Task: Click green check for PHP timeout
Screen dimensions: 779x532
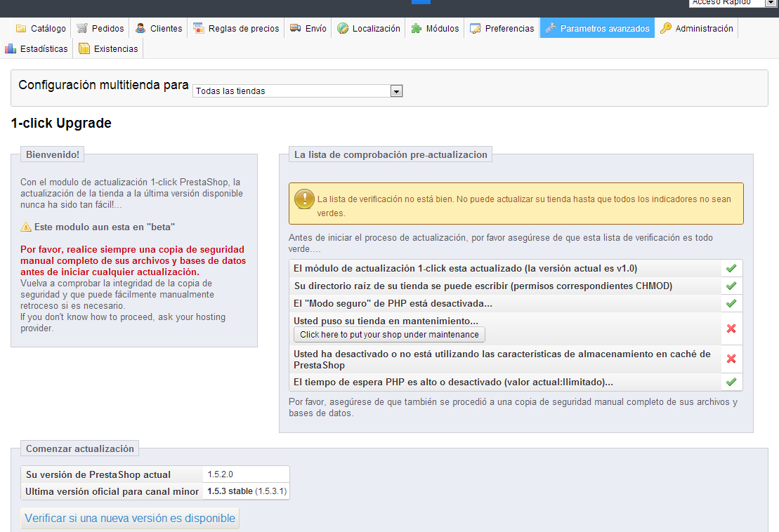Action: [x=731, y=382]
